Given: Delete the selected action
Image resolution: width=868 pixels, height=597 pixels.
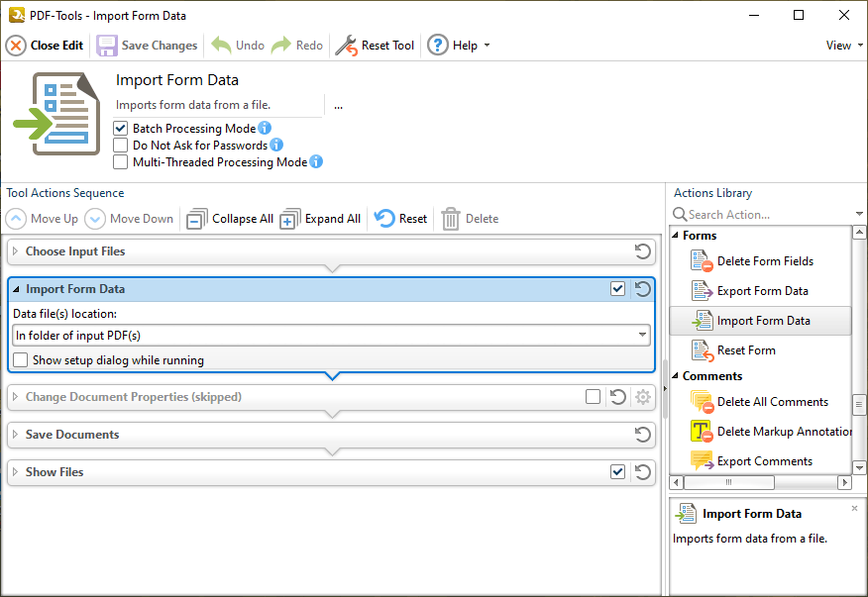Looking at the screenshot, I should (x=470, y=219).
